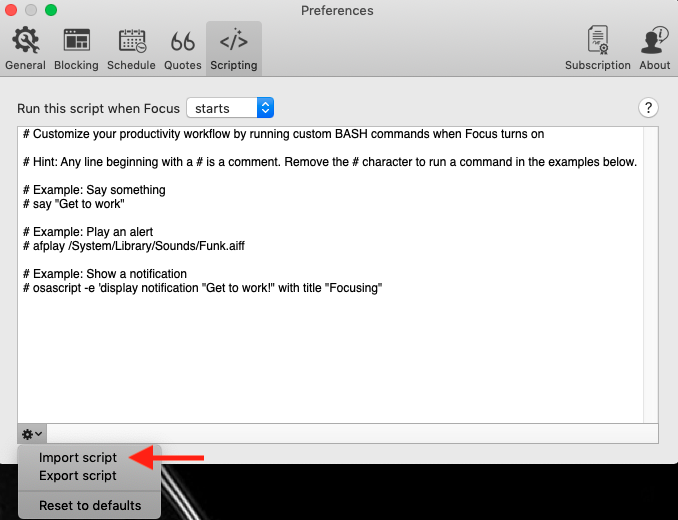678x520 pixels.
Task: Place cursor on the afplay Funk.aiff line
Action: [134, 246]
